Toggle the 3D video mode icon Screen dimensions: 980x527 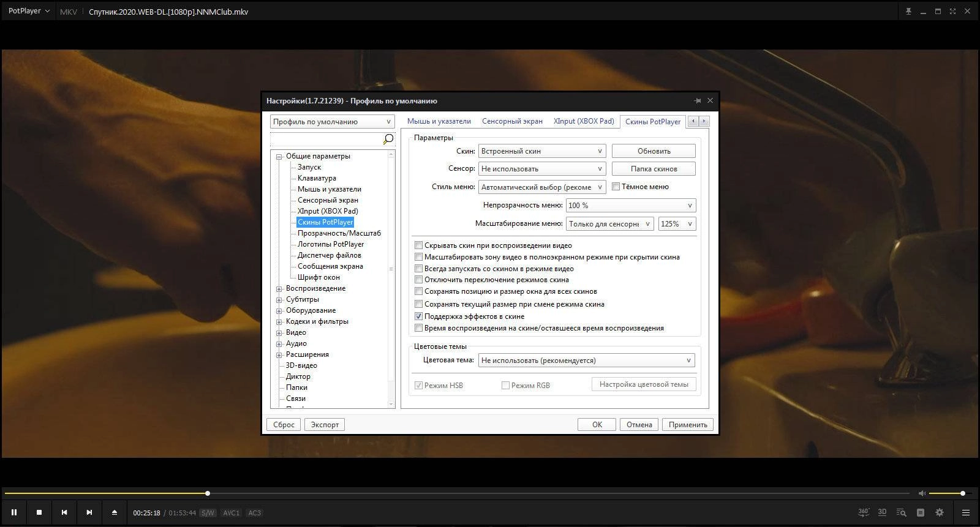point(883,512)
